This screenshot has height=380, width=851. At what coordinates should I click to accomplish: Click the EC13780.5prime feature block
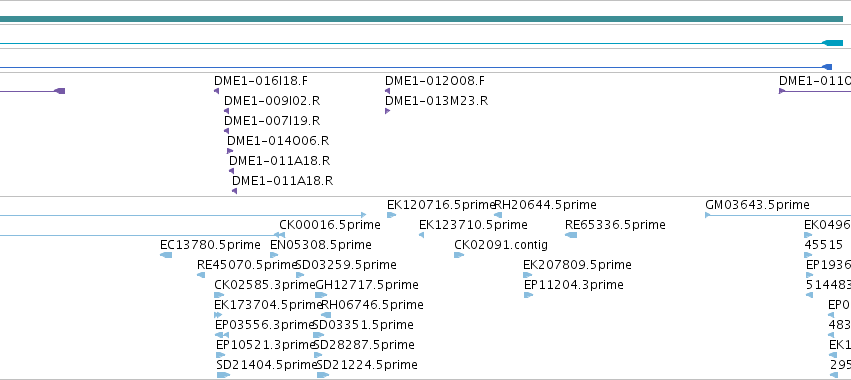coord(166,255)
